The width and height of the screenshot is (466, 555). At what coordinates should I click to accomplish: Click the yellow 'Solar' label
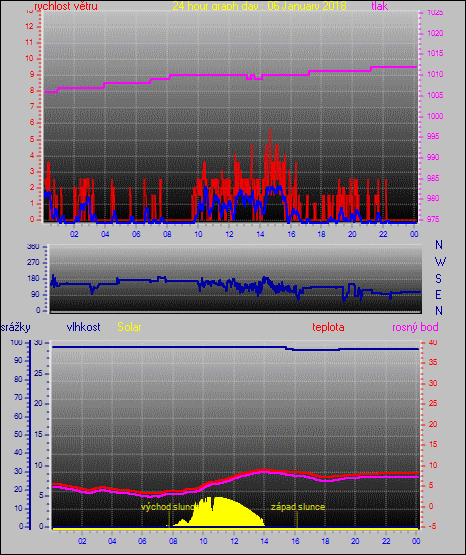pyautogui.click(x=129, y=327)
